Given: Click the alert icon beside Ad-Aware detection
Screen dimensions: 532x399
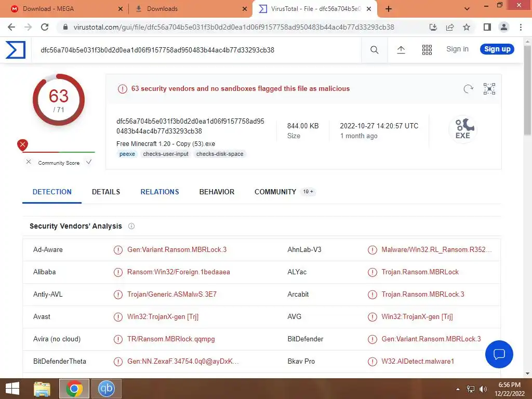Looking at the screenshot, I should (x=118, y=250).
